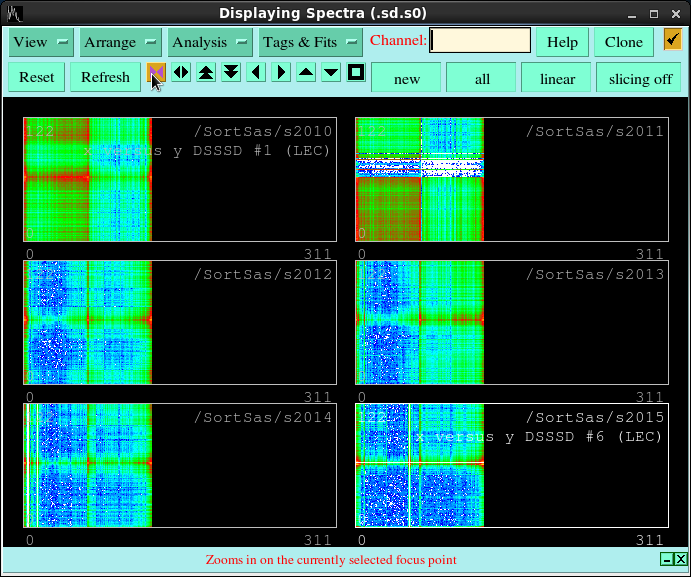Minimize the Displaying Spectra window

[632, 14]
